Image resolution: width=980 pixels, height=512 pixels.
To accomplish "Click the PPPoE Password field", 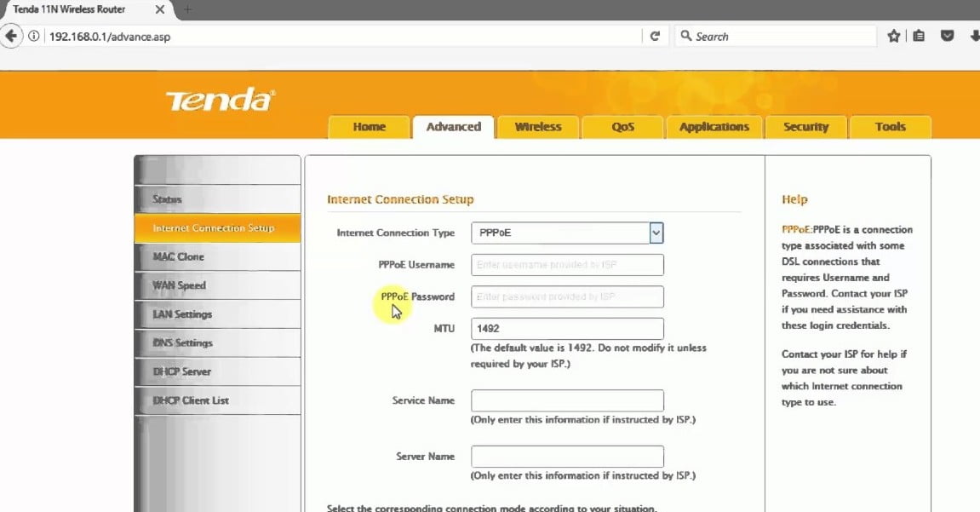I will 568,297.
